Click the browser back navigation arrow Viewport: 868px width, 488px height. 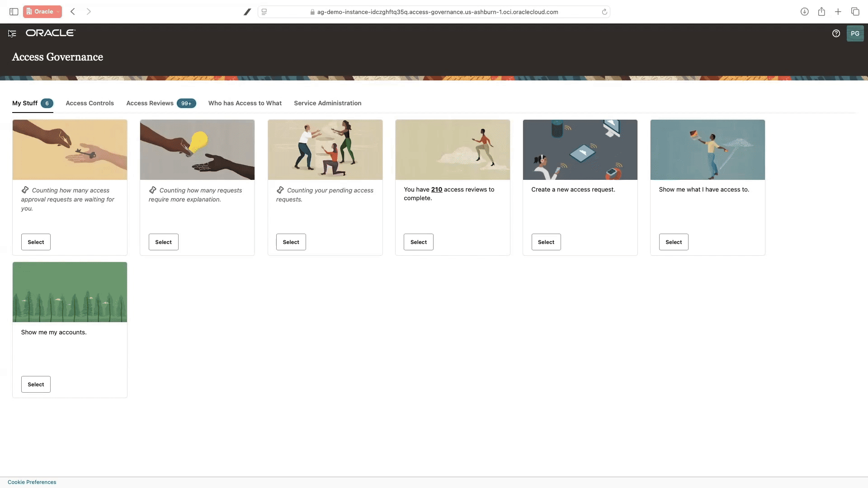coord(73,11)
